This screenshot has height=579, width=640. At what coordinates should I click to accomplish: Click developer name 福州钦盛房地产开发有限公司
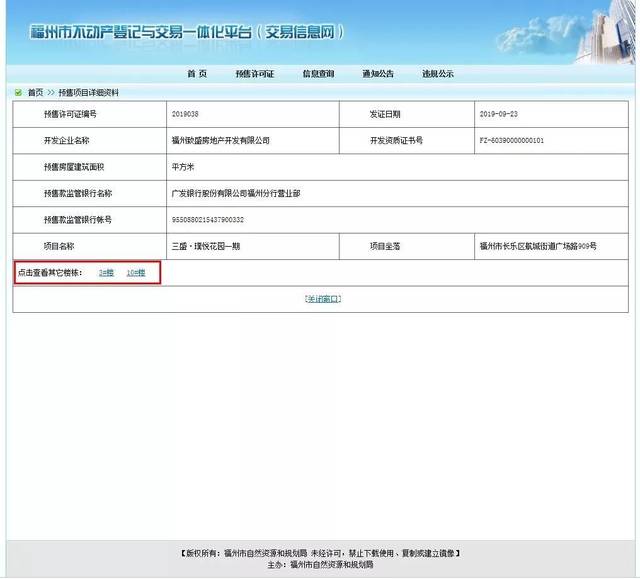click(220, 140)
